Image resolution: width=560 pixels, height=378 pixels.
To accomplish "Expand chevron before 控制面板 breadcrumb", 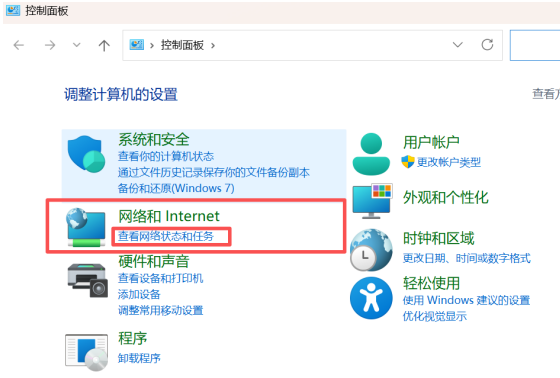I will [152, 46].
